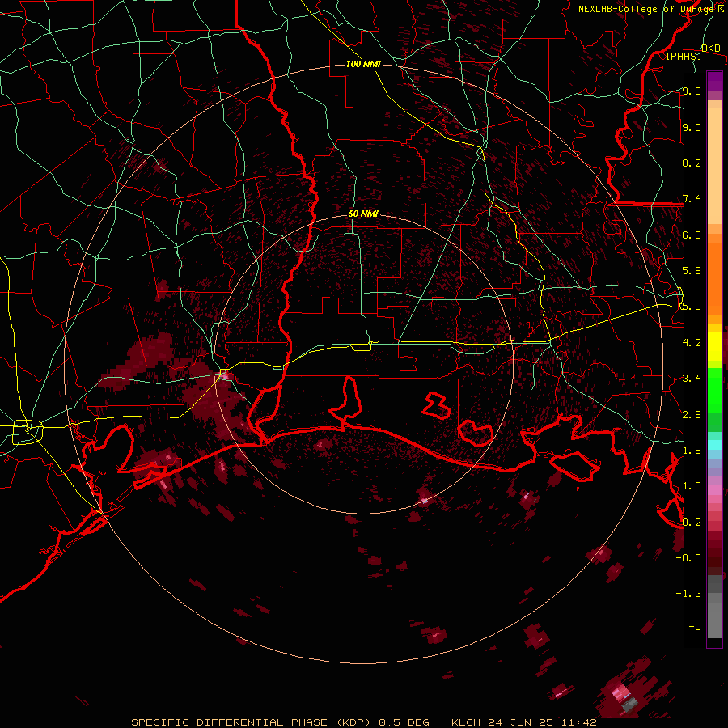Screen dimensions: 728x728
Task: Click the 8.2 value on color scale
Action: coord(692,163)
